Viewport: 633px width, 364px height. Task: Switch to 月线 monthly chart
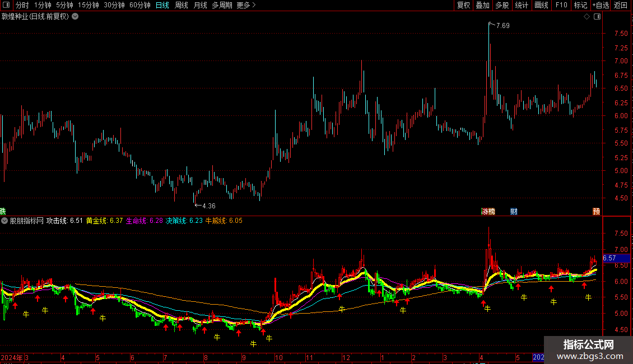(x=200, y=5)
